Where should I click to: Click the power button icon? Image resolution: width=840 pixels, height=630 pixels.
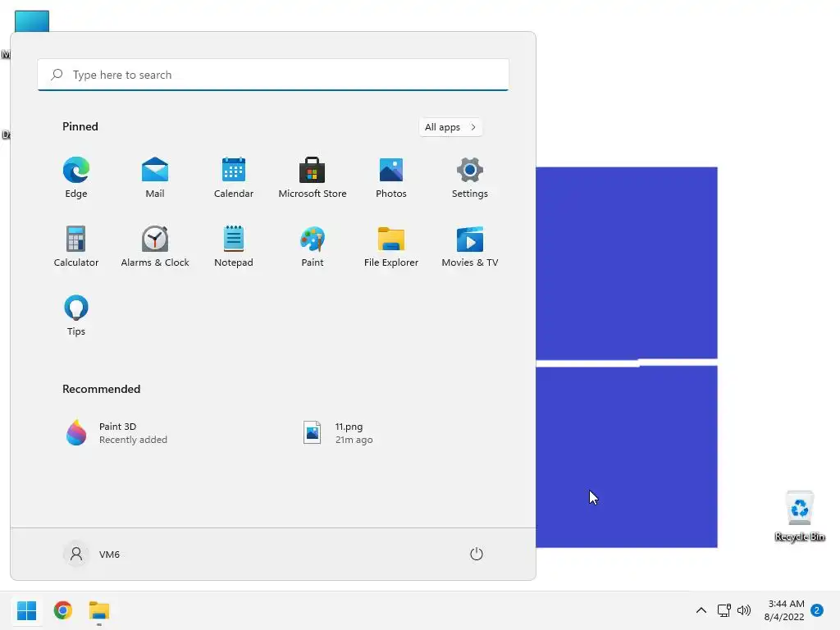(x=477, y=554)
